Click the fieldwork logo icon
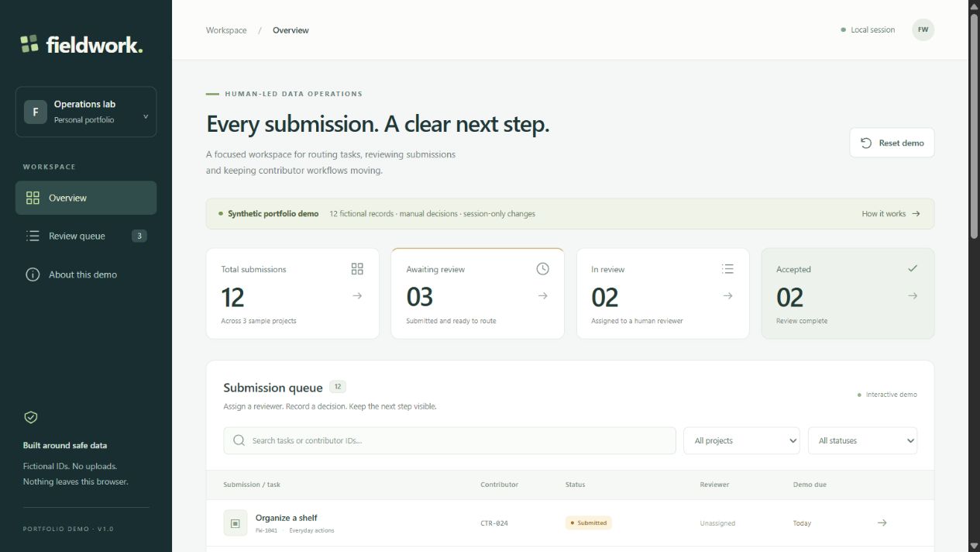 point(29,44)
